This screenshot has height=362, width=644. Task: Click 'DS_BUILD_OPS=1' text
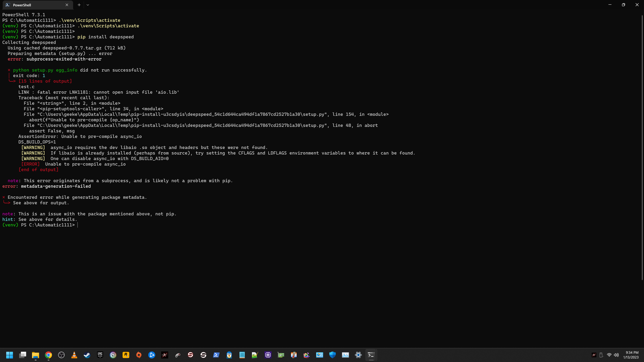[37, 142]
